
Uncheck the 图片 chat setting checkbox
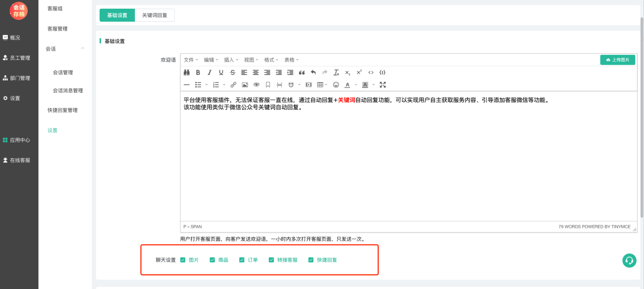[183, 260]
